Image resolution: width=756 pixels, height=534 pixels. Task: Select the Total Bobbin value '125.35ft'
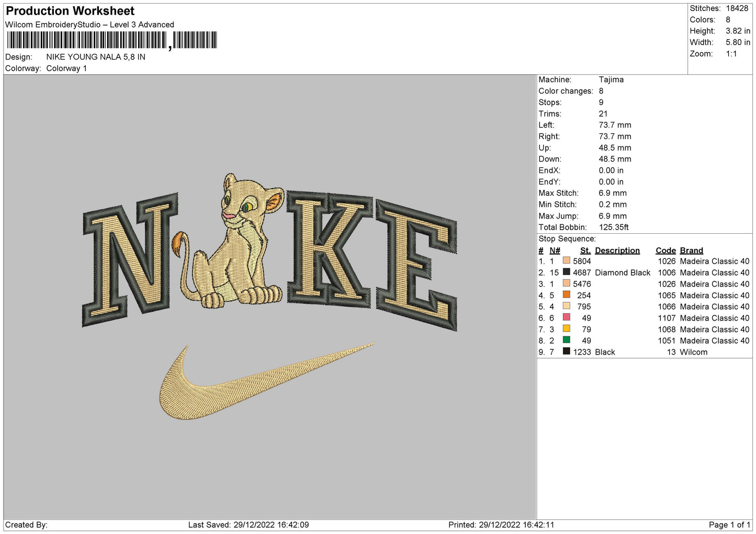(x=614, y=228)
